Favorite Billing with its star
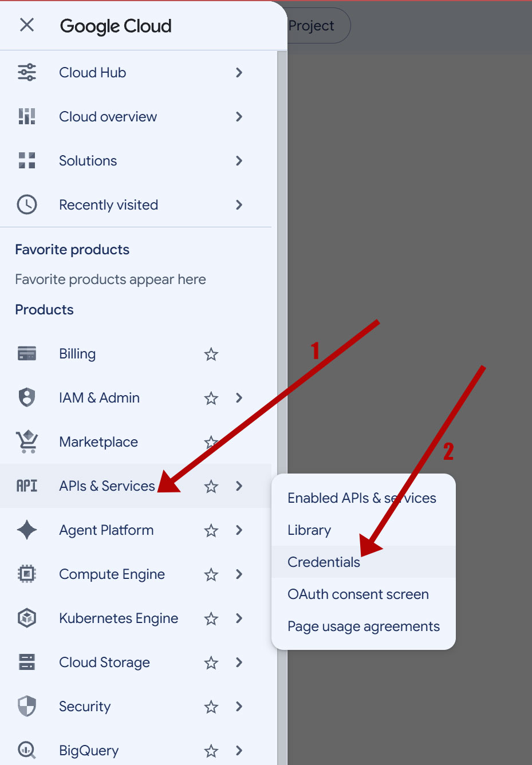This screenshot has height=765, width=532. 211,354
